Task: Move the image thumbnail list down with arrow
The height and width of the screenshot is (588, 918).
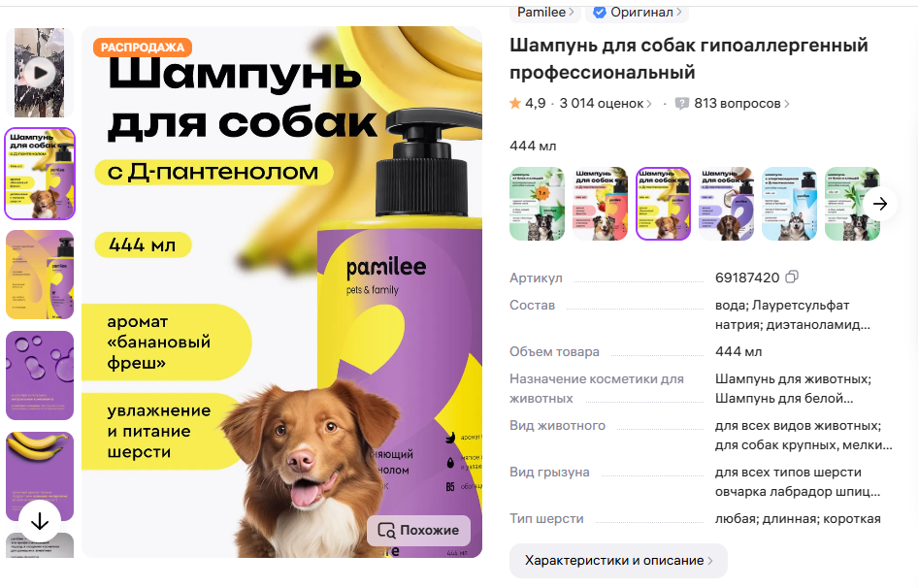Action: pos(40,521)
